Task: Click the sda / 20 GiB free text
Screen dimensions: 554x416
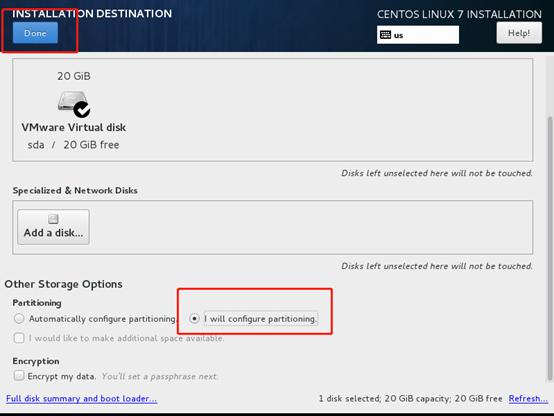Action: click(73, 145)
